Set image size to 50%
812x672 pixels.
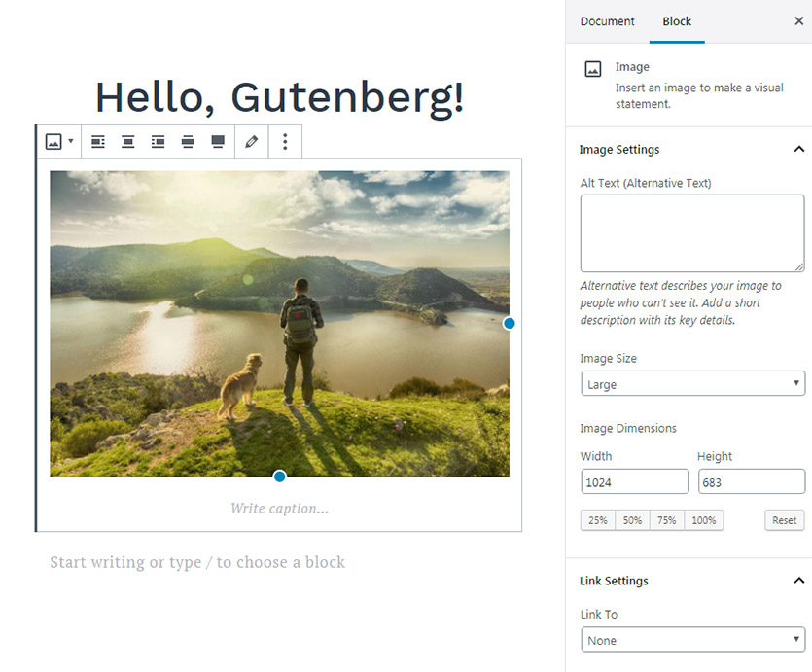[x=632, y=520]
